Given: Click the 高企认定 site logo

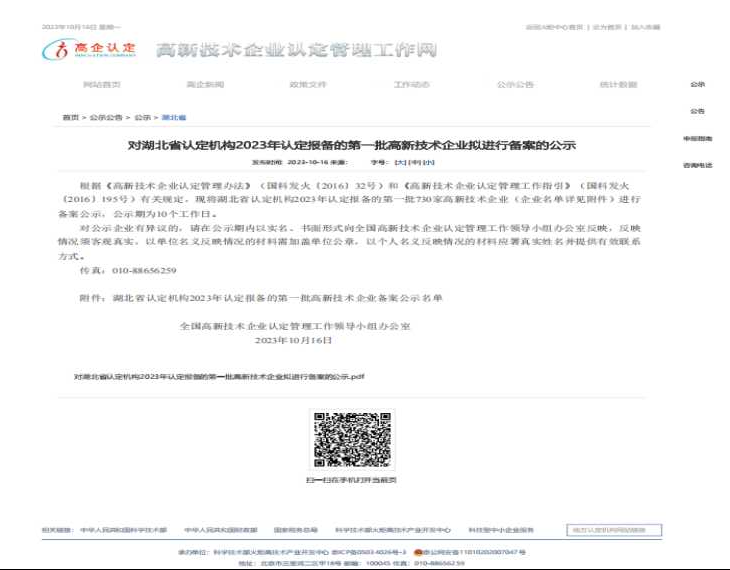Looking at the screenshot, I should 95,49.
